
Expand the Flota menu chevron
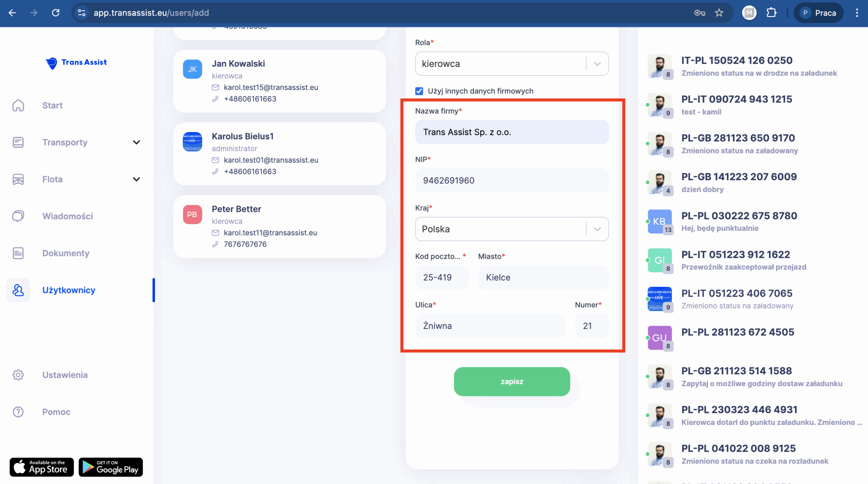tap(136, 179)
